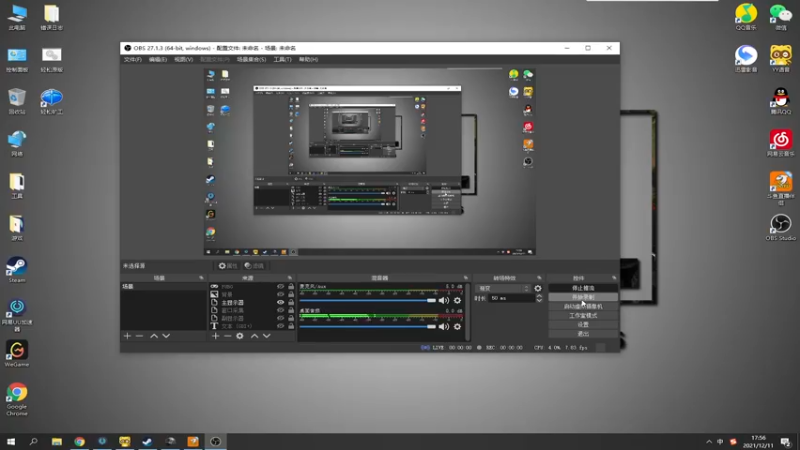Image resolution: width=800 pixels, height=450 pixels.
Task: Toggle visibility of 副显示器 source
Action: pyautogui.click(x=280, y=318)
